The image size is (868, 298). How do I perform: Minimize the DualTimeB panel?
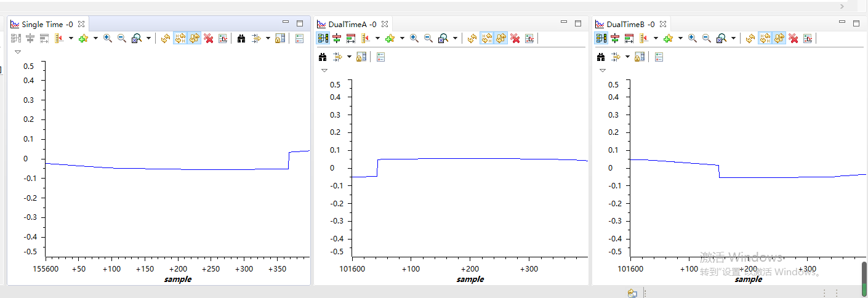tap(842, 22)
